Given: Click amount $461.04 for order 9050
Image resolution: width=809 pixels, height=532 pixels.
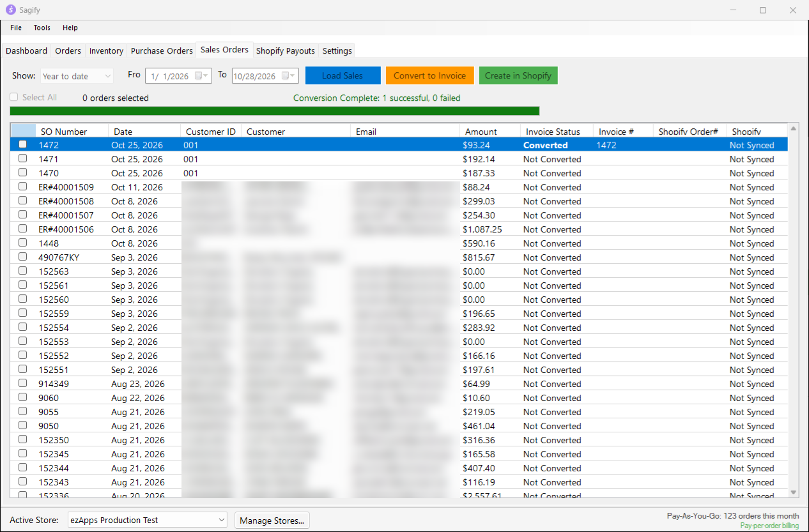Looking at the screenshot, I should click(x=479, y=426).
